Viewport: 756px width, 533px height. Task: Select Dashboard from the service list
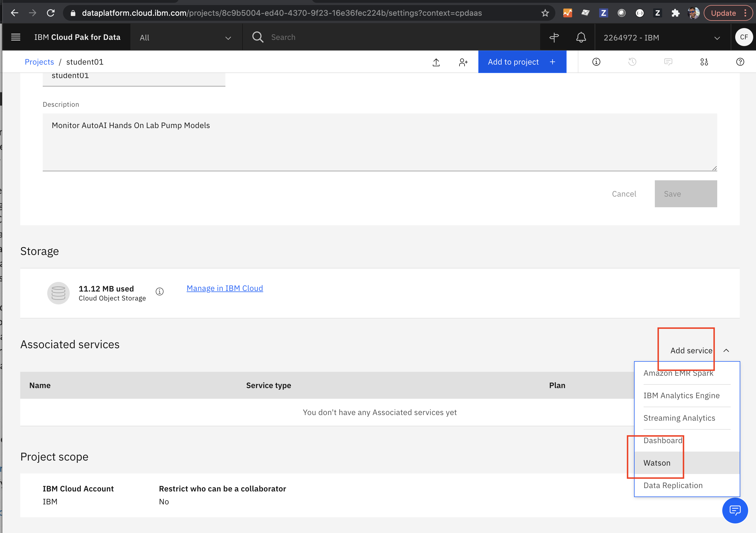coord(687,440)
